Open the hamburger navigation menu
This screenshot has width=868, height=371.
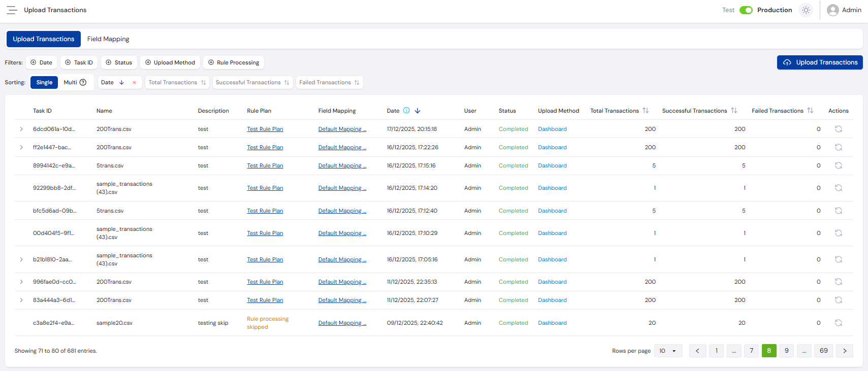[x=12, y=10]
